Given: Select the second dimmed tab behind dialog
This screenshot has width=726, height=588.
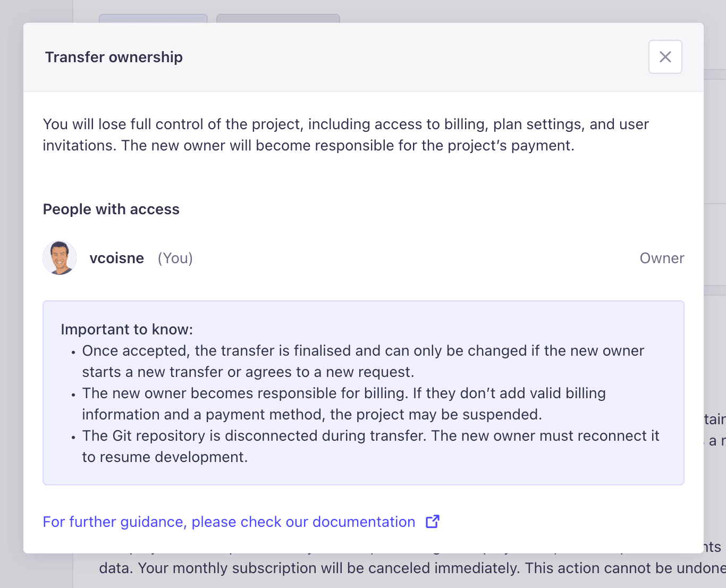Looking at the screenshot, I should click(278, 19).
